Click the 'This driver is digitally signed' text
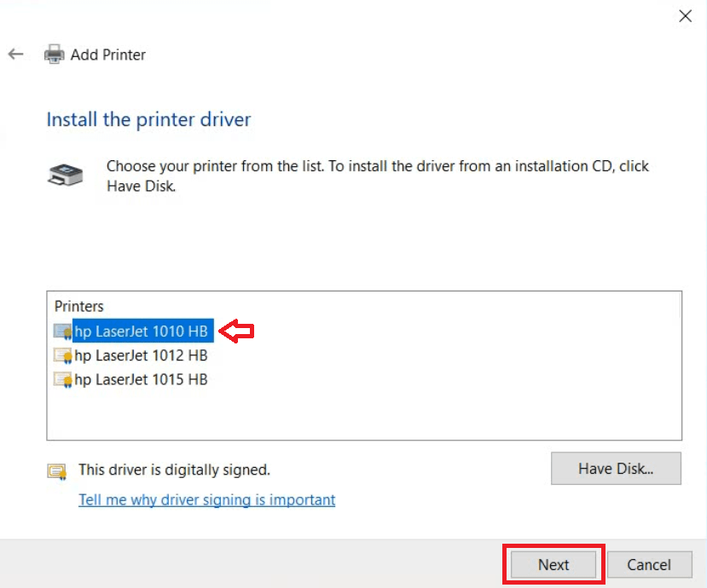This screenshot has height=588, width=707. (174, 470)
